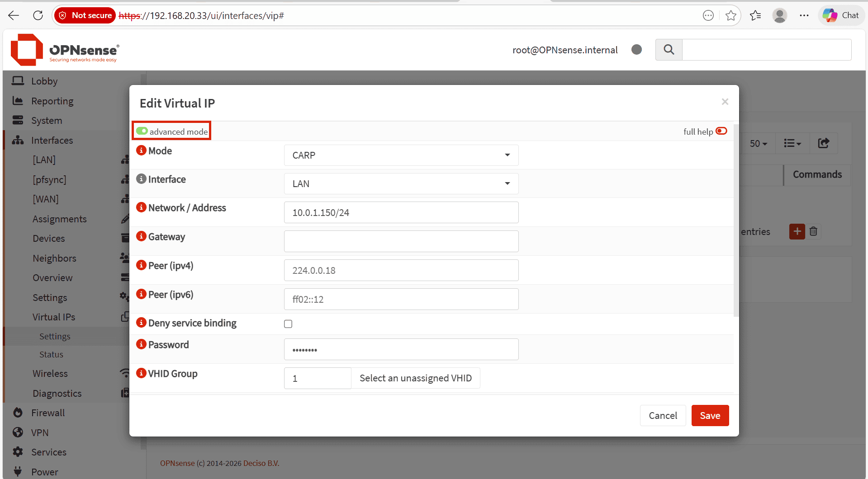Click the VHID Group number field

pyautogui.click(x=318, y=378)
